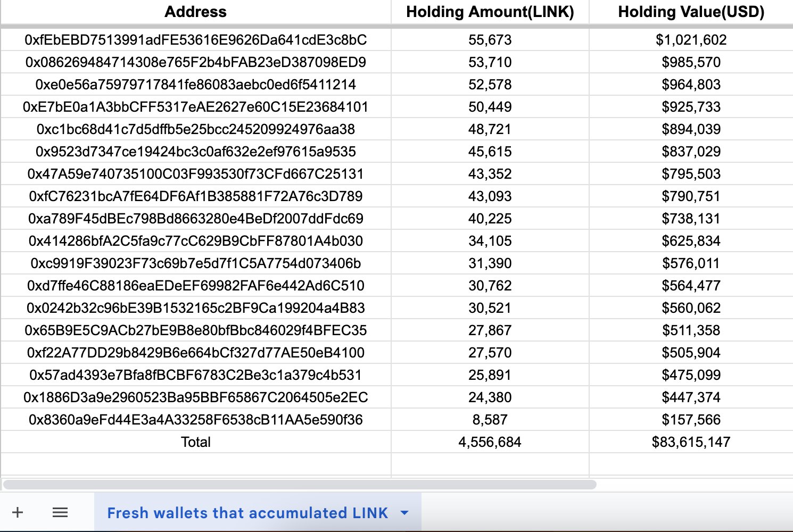The width and height of the screenshot is (793, 532).
Task: Select the Holding Amount(LINK) header cell
Action: (490, 12)
